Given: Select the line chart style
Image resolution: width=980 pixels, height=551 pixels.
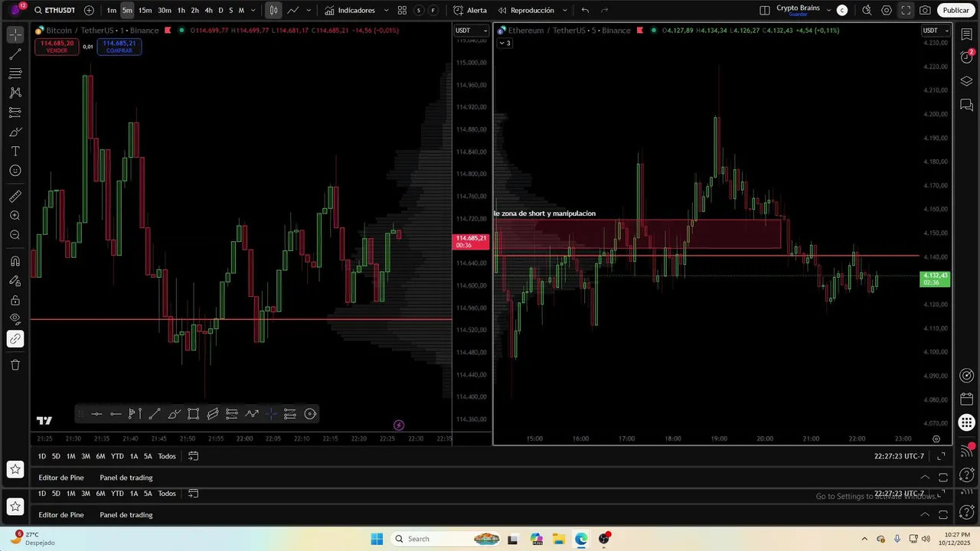Looking at the screenshot, I should [292, 10].
